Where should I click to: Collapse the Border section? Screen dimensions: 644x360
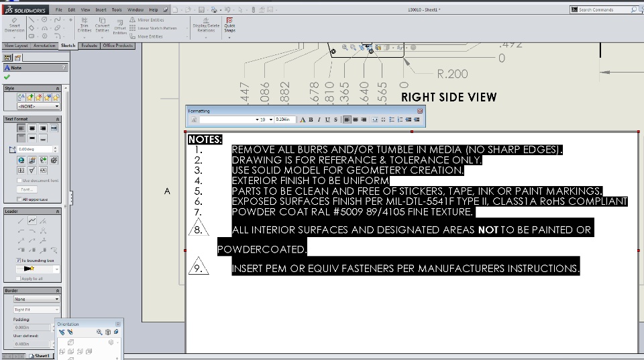(x=58, y=290)
